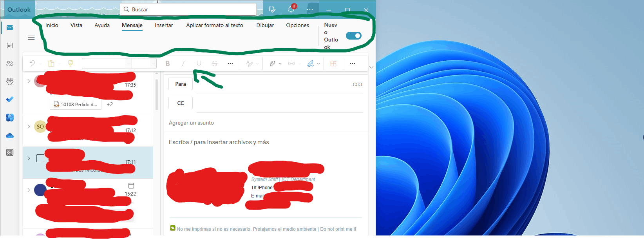Open the Insertar tab

[x=164, y=25]
